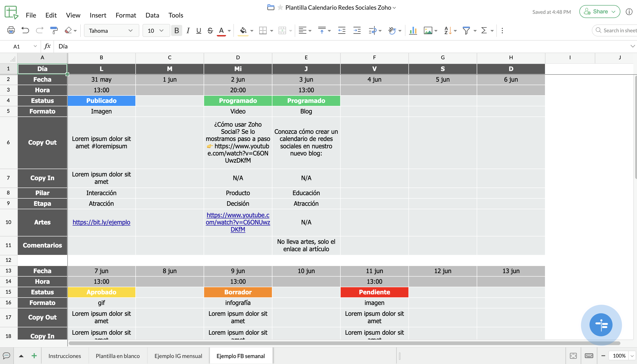Undo the last action

click(x=25, y=30)
